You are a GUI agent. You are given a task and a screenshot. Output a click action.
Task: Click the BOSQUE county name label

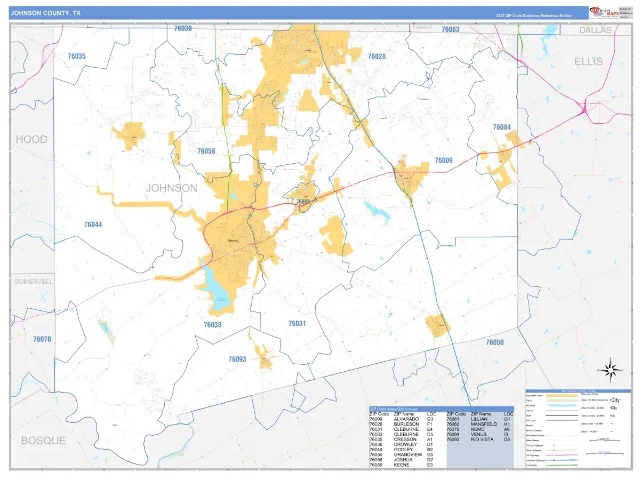point(43,441)
